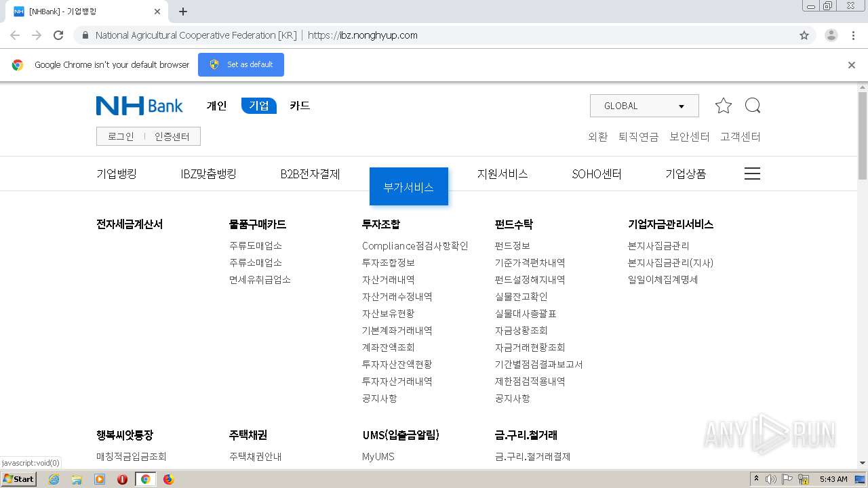868x488 pixels.
Task: Open the volume speaker tray icon
Action: 771,479
